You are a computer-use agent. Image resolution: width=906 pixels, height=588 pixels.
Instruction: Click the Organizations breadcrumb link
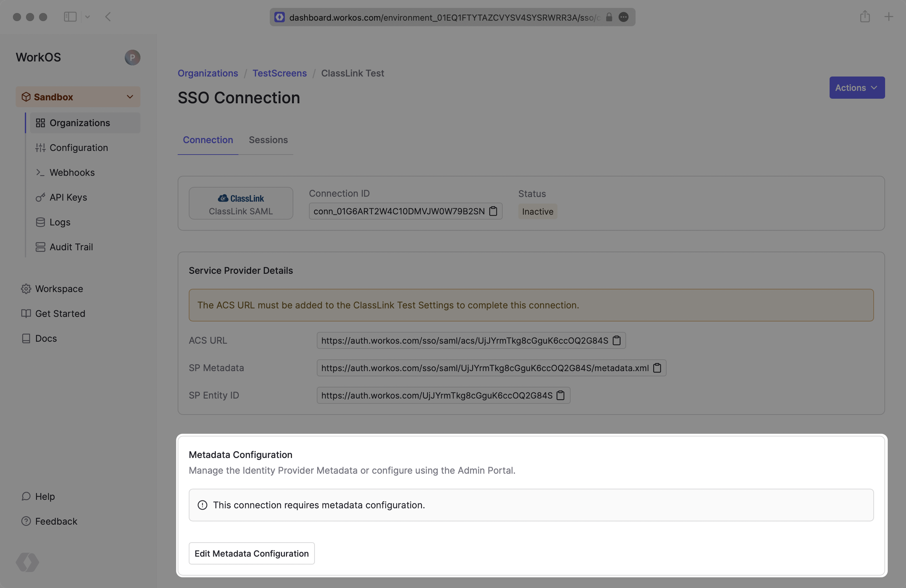(x=207, y=73)
